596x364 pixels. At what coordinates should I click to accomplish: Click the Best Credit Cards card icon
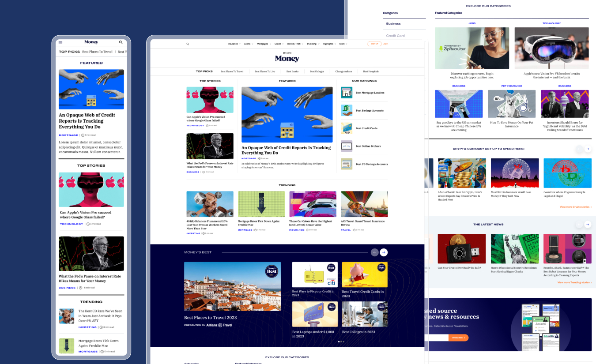347,128
